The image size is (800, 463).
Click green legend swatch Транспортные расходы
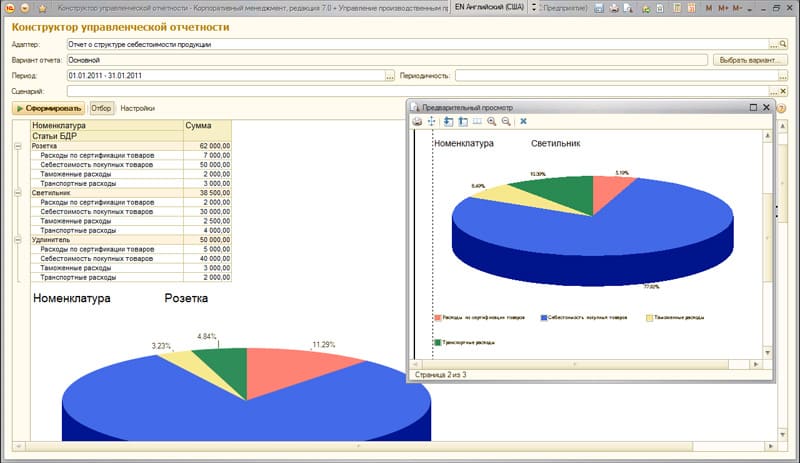coord(437,343)
